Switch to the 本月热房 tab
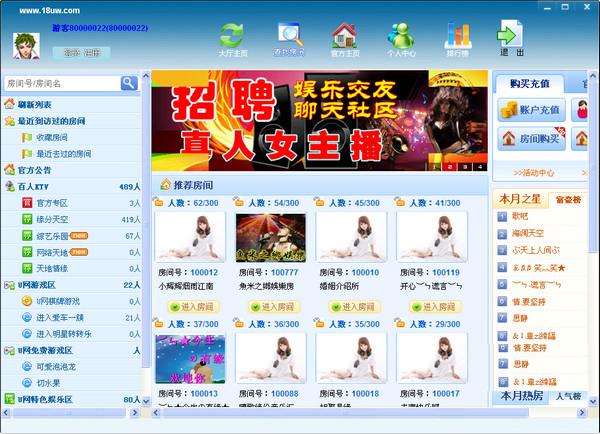Screen dimensions: 600x434 (522, 396)
